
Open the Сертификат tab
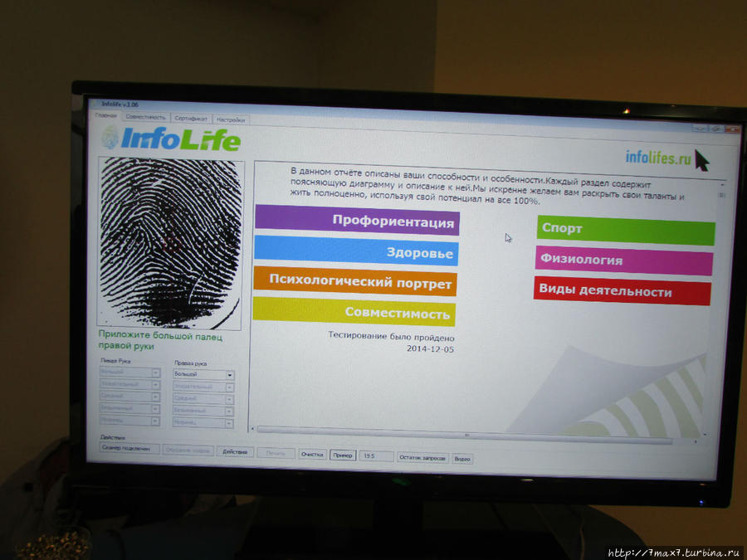coord(191,118)
